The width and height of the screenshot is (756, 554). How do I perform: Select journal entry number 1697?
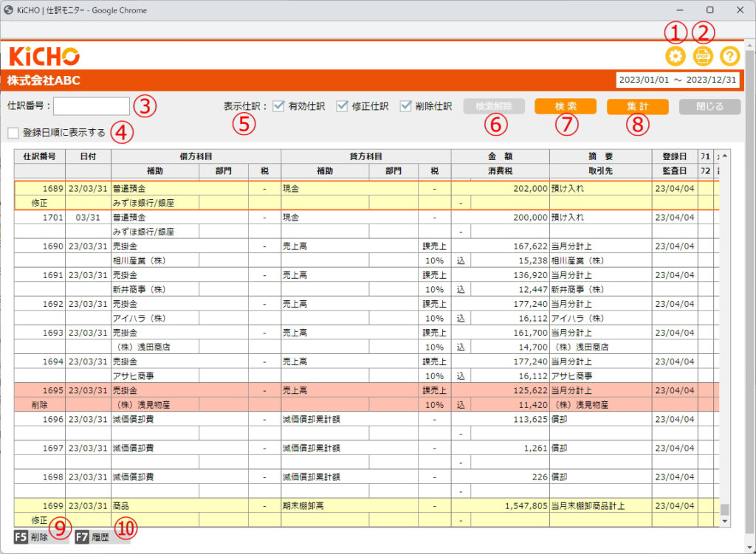point(52,448)
